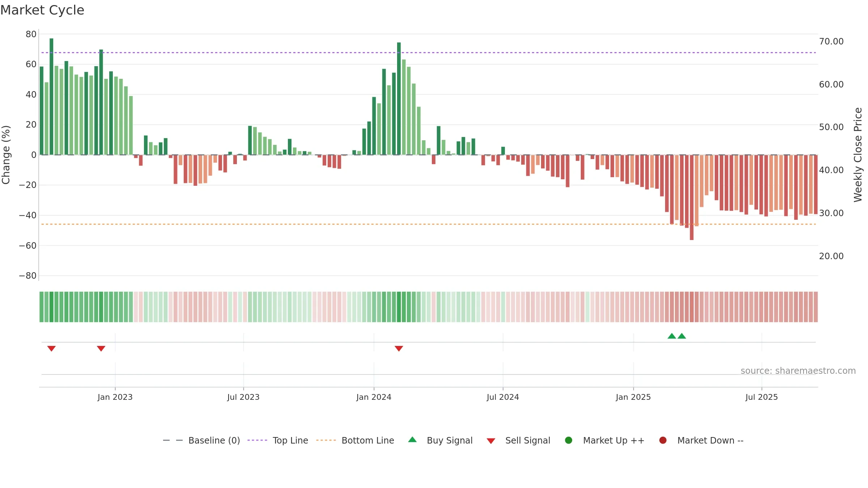Click the second green buy signal marker in 2025
This screenshot has height=488, width=868.
pyautogui.click(x=682, y=336)
